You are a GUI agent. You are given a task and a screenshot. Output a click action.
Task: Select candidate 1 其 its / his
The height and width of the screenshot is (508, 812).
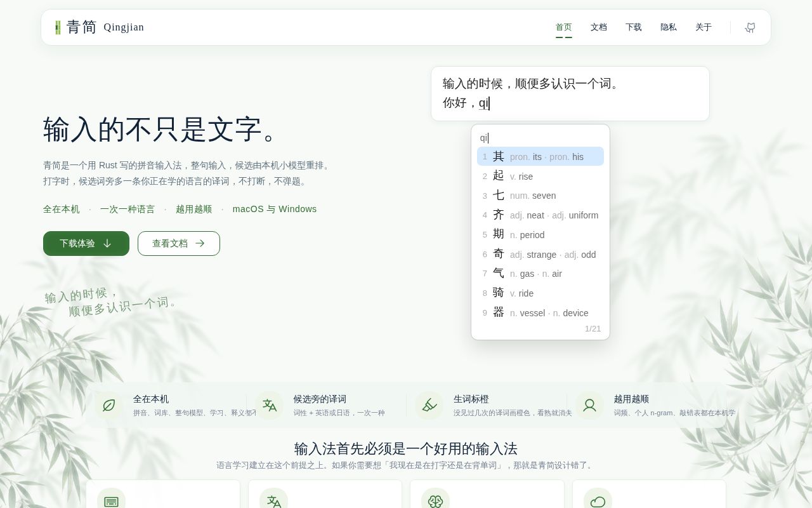click(x=540, y=157)
